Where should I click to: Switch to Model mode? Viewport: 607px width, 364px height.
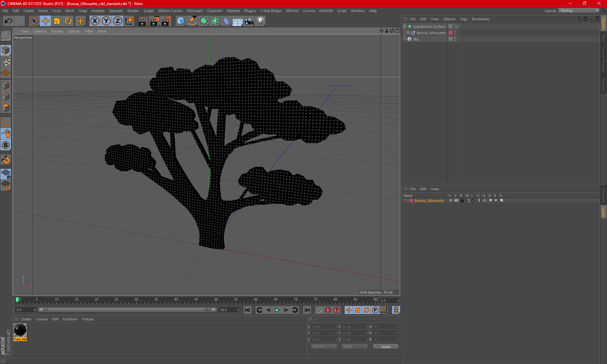click(6, 51)
